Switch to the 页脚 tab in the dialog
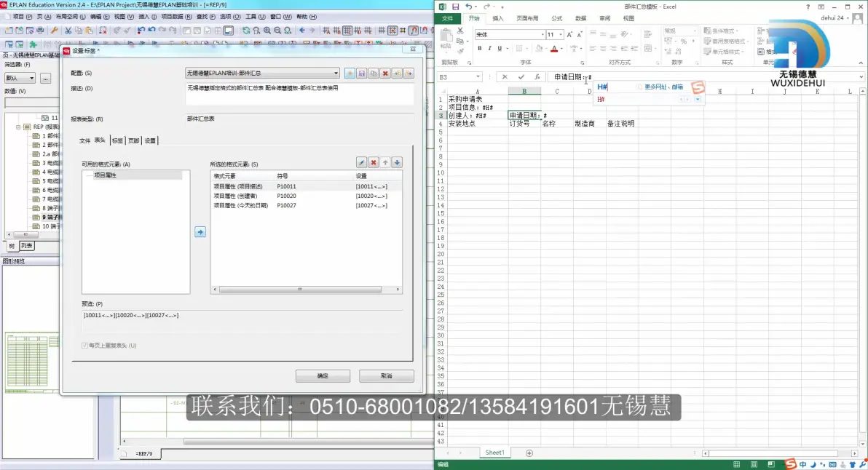This screenshot has height=470, width=868. click(x=133, y=140)
